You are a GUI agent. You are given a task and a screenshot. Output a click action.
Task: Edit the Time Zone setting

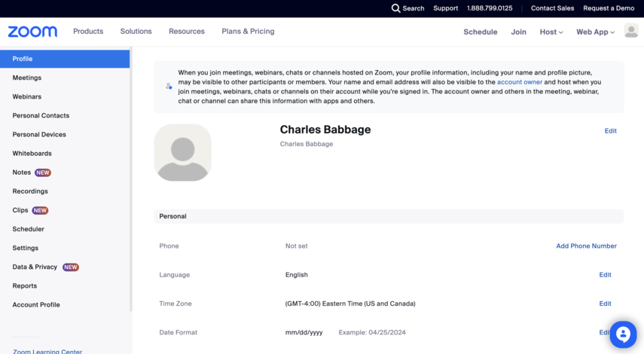605,304
